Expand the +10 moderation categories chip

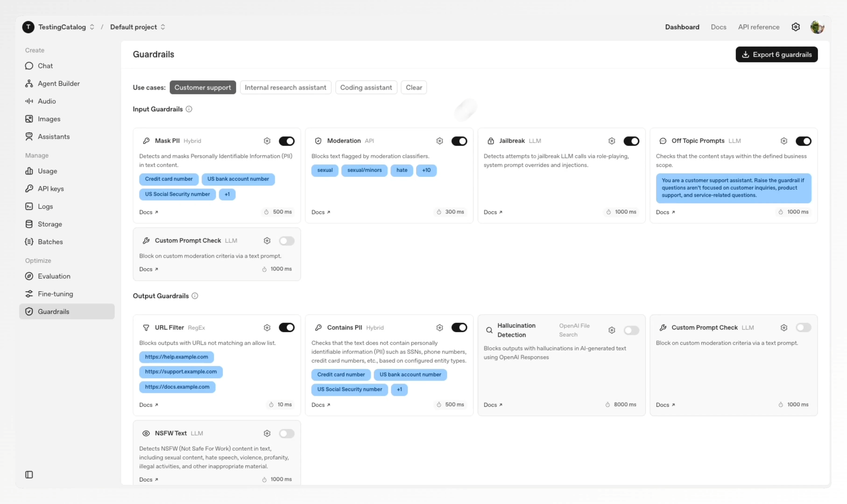[x=426, y=170]
